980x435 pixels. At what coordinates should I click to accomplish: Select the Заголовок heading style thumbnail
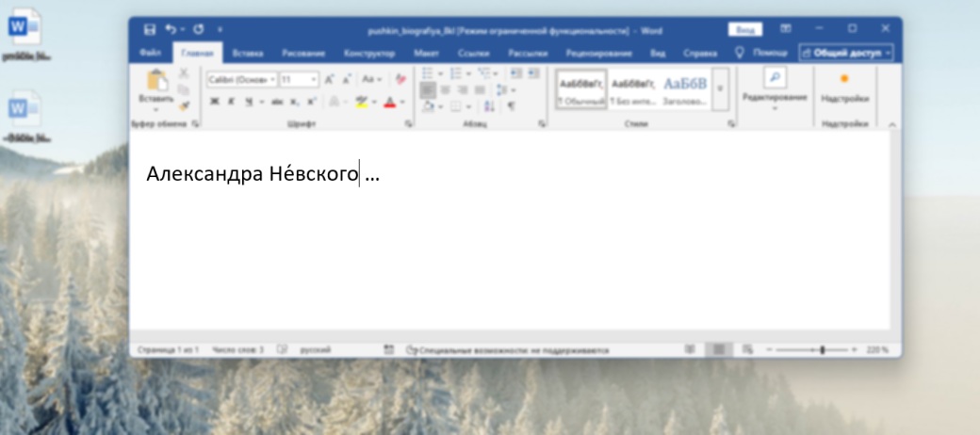click(x=685, y=89)
